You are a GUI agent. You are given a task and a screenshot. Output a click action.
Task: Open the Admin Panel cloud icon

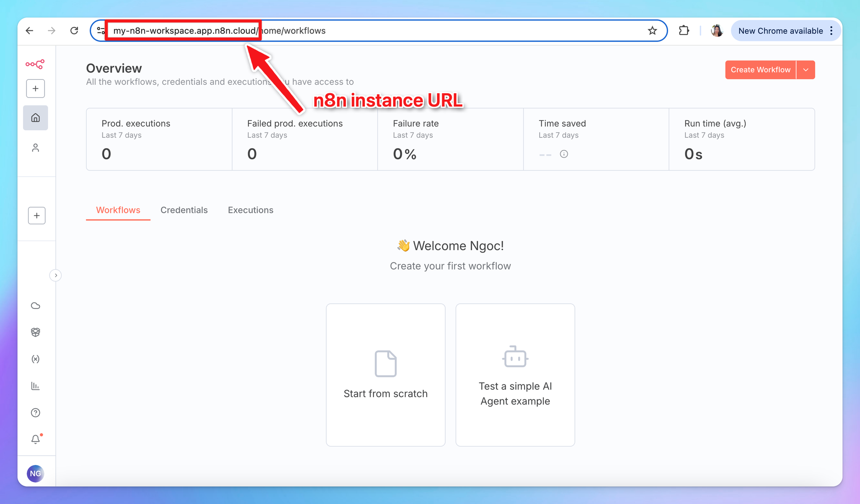point(36,306)
